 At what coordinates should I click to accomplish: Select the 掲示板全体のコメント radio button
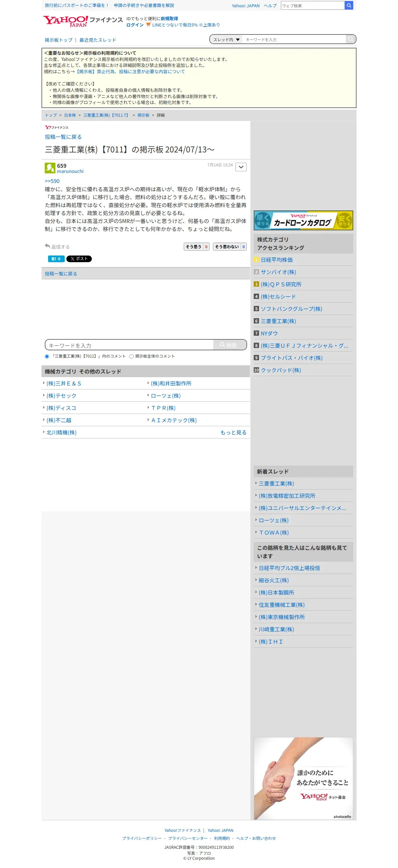pos(132,357)
